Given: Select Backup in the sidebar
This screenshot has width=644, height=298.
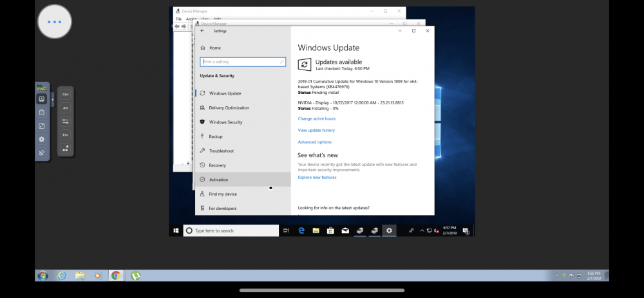Looking at the screenshot, I should [243, 136].
